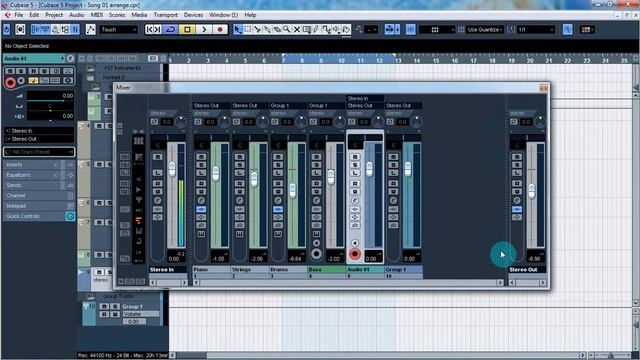This screenshot has width=640, height=360.
Task: Open the quantize value 1/1 dropdown
Action: pyautogui.click(x=536, y=29)
